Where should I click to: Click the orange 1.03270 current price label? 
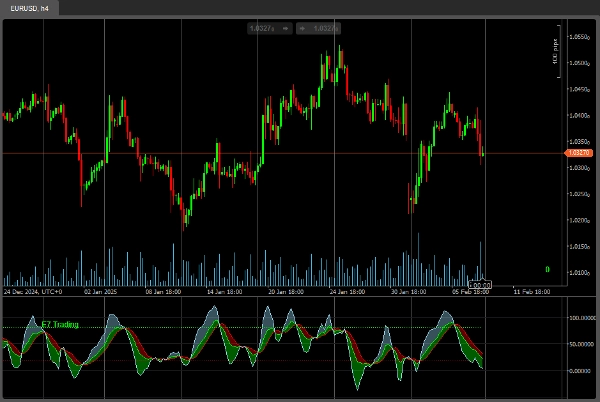tap(579, 153)
